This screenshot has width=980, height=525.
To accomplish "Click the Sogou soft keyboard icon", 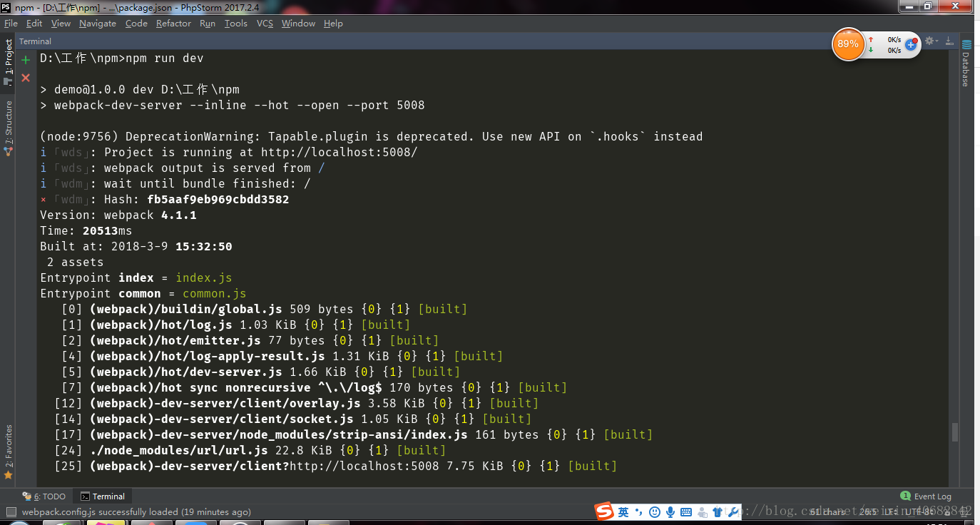I will (686, 512).
